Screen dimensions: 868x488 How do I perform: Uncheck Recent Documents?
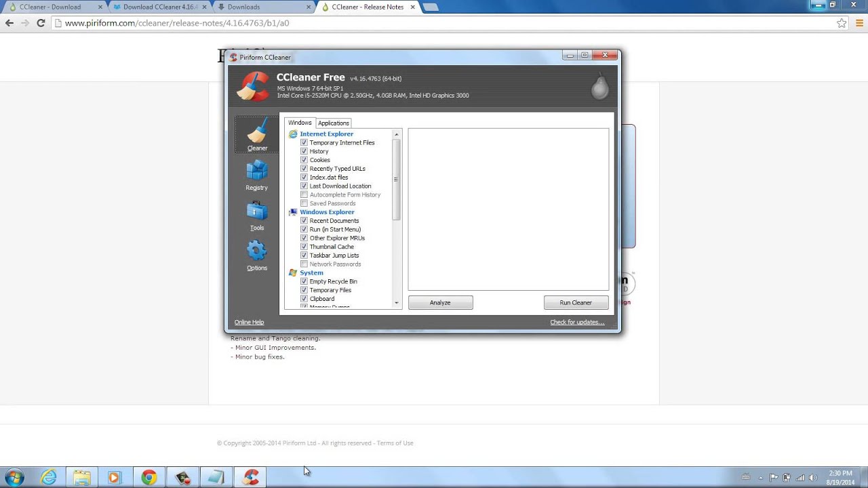[x=304, y=221]
